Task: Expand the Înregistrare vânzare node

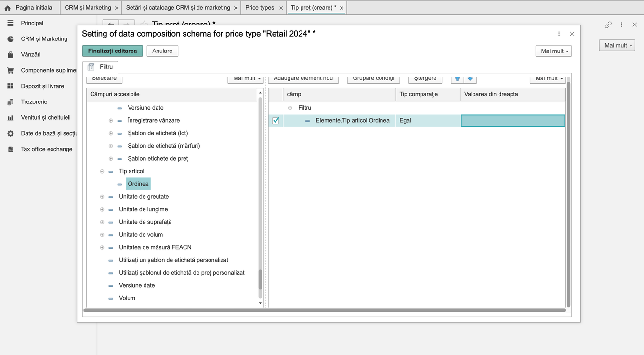Action: pyautogui.click(x=111, y=121)
